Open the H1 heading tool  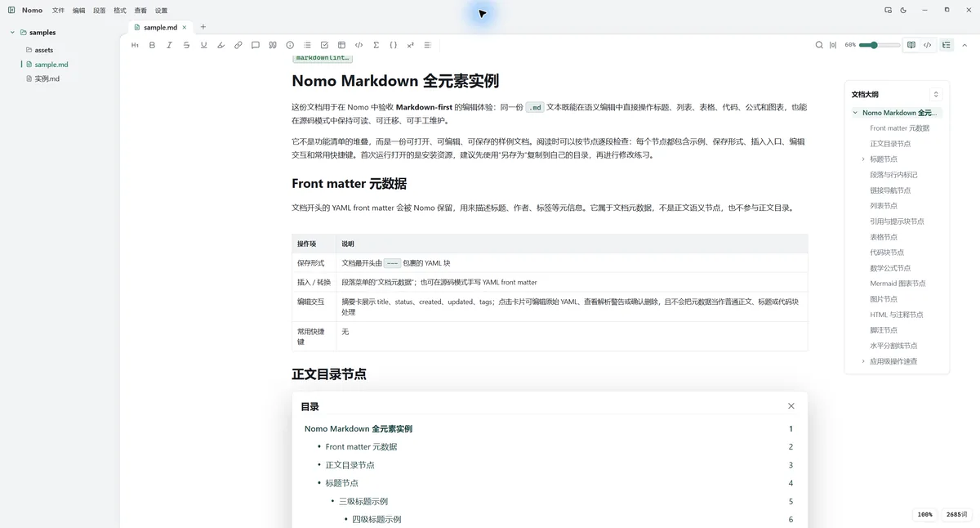point(135,45)
